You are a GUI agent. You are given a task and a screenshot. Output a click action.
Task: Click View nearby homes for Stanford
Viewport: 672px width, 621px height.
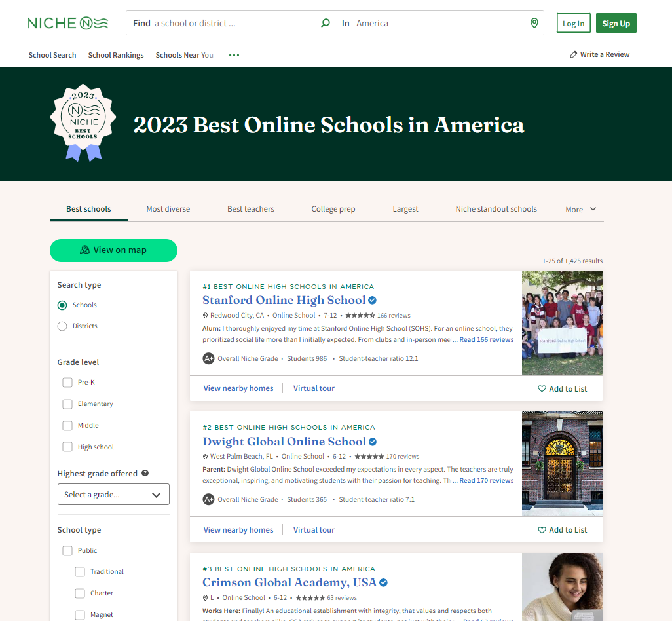pyautogui.click(x=238, y=388)
